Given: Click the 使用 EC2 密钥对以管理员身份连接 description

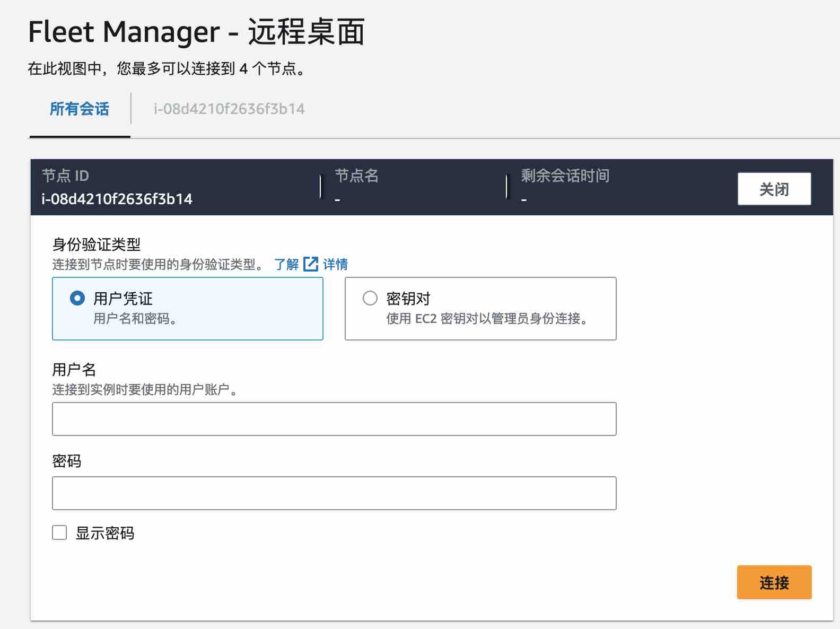Looking at the screenshot, I should (487, 318).
